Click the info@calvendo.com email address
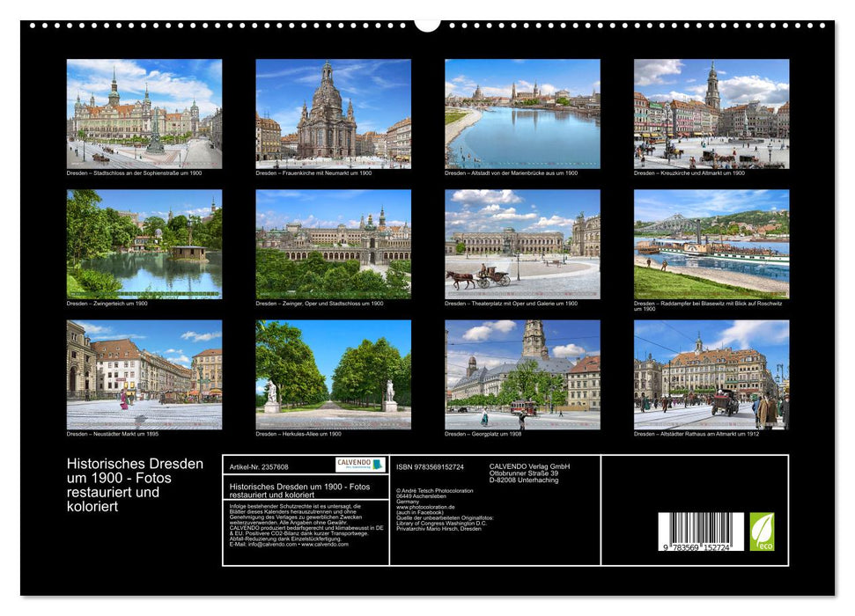Image resolution: width=855 pixels, height=616 pixels. 272,544
